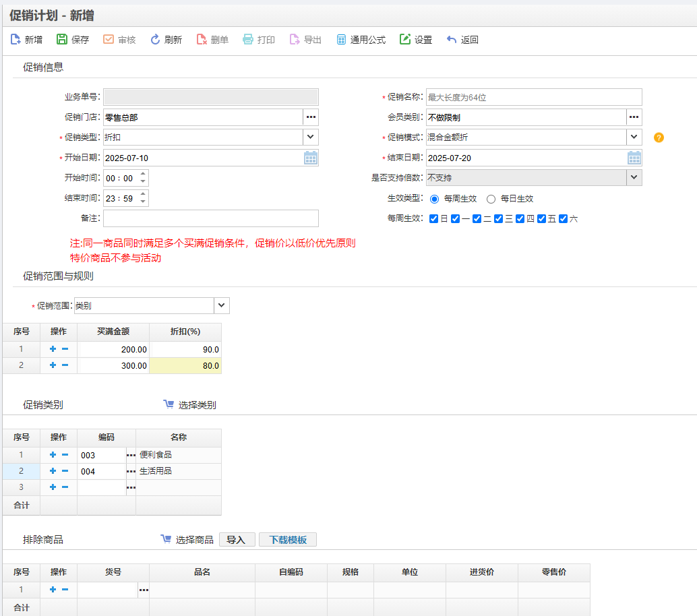
Task: Uncheck Wednesday 三 checkbox
Action: (498, 218)
